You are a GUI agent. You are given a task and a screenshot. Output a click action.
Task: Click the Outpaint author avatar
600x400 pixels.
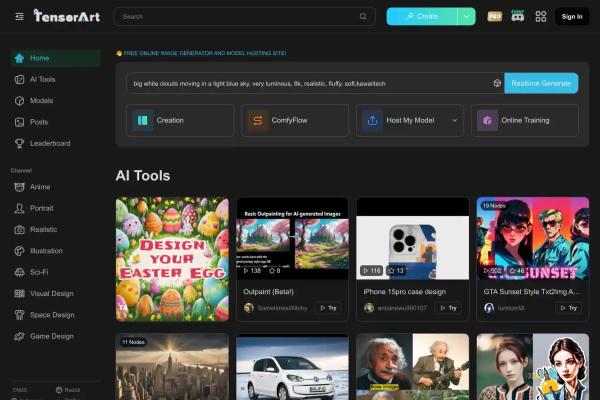249,308
